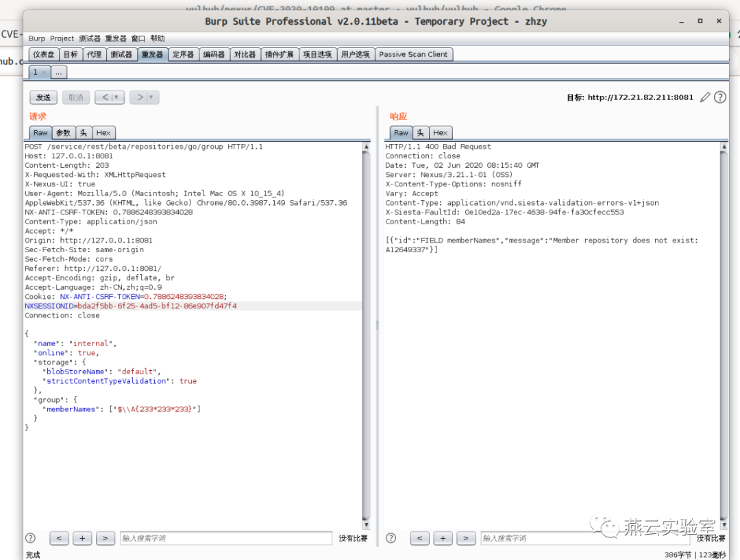Open history back dropdown arrow
This screenshot has width=740, height=560.
pos(116,97)
